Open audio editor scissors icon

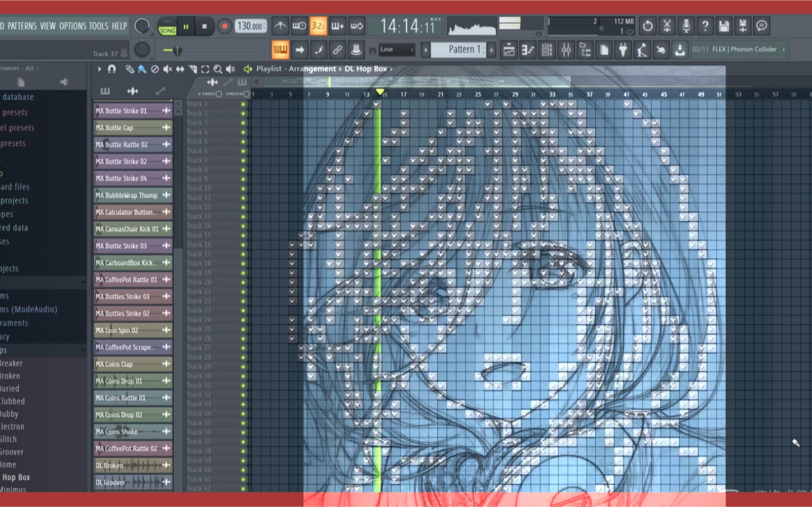pos(667,26)
